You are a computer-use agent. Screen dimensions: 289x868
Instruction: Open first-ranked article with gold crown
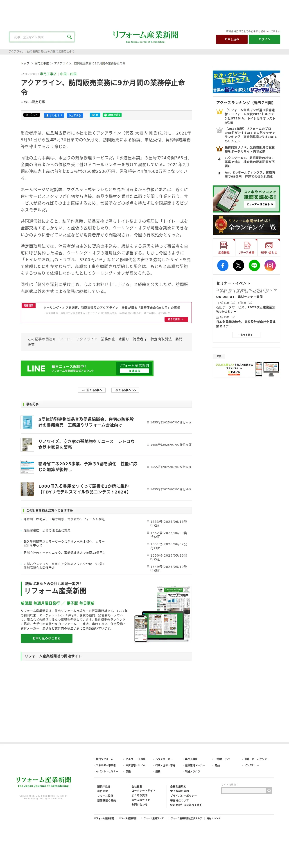(250, 116)
